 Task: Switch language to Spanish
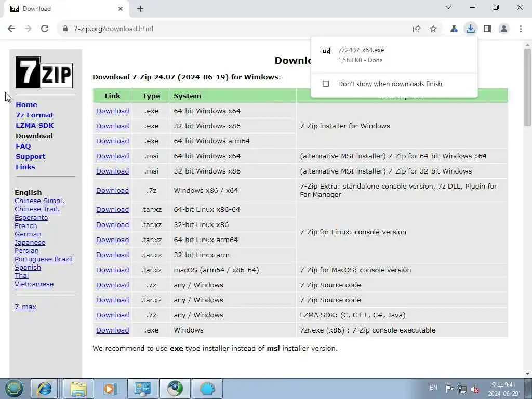coord(28,268)
